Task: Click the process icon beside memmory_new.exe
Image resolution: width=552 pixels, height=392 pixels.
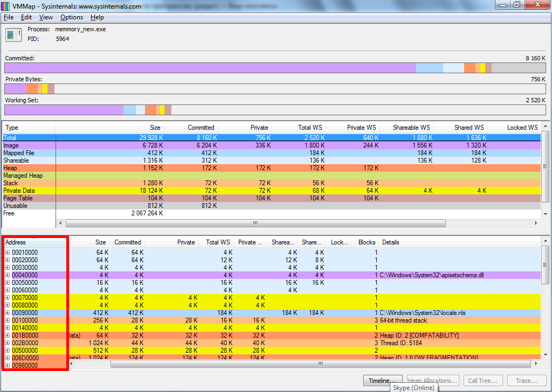Action: tap(13, 34)
